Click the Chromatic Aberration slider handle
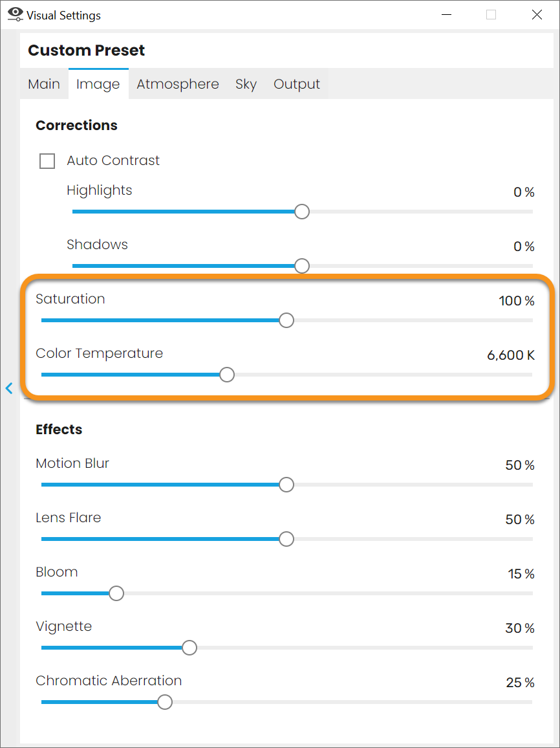 (165, 702)
